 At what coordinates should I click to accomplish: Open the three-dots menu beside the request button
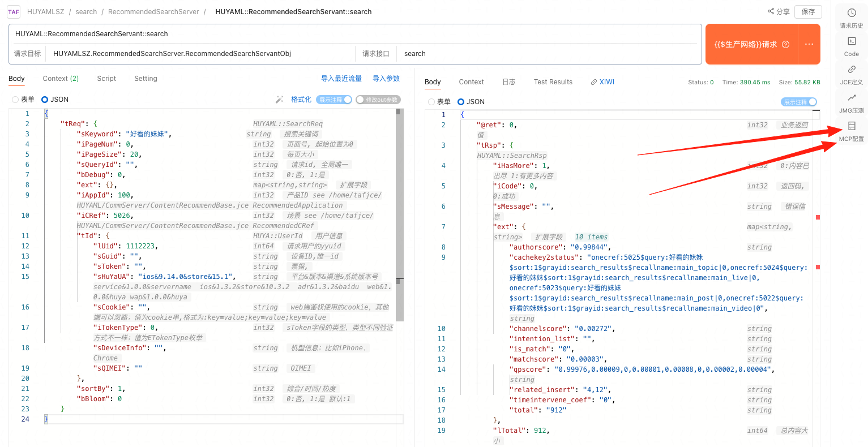tap(809, 44)
